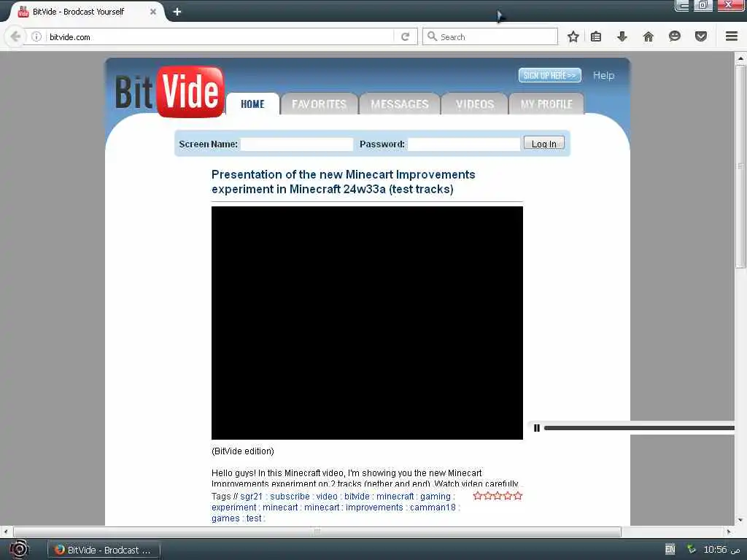Rate the video with the fifth star
The image size is (747, 560).
pos(518,496)
